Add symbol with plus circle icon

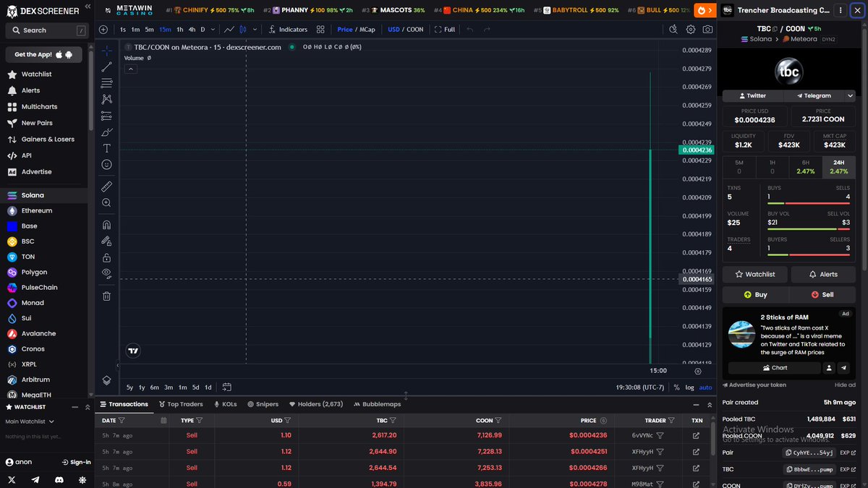(103, 30)
